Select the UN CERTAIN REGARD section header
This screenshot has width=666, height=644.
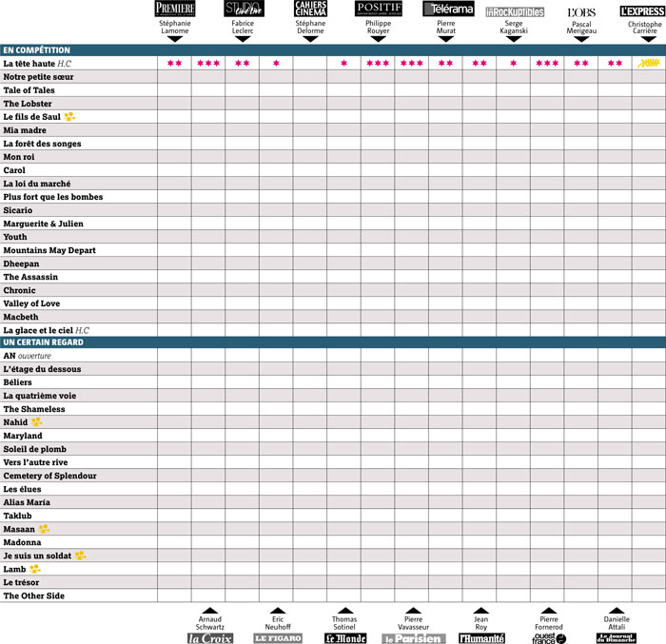coord(333,342)
